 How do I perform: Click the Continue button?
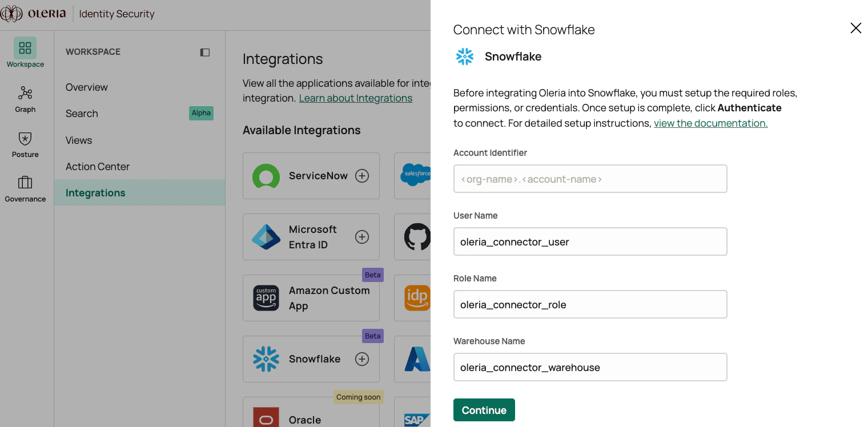(x=484, y=410)
